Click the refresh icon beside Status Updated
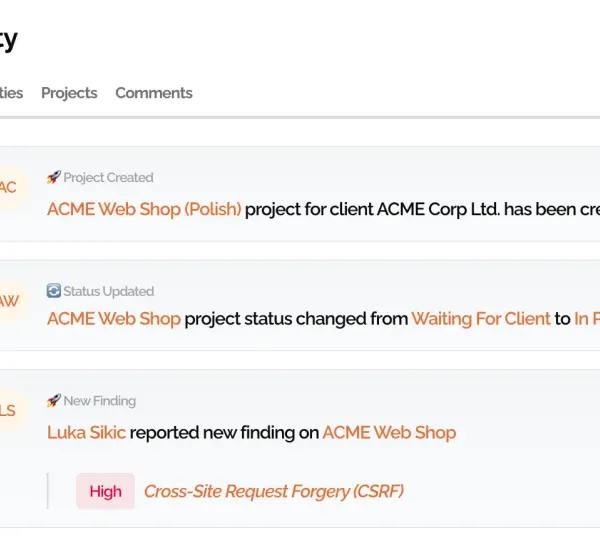Image resolution: width=600 pixels, height=538 pixels. pos(54,291)
